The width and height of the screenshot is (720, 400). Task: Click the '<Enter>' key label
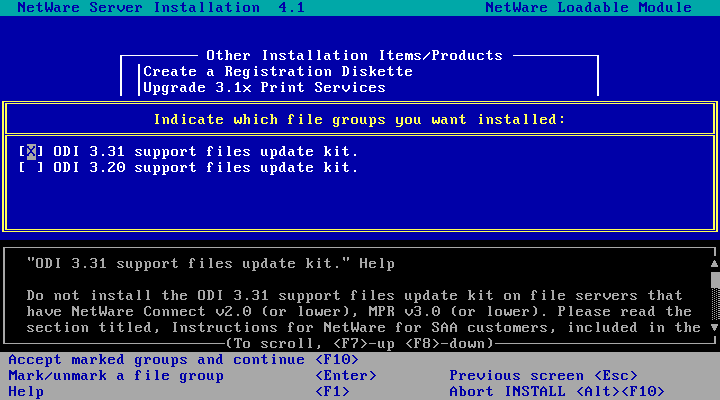346,376
